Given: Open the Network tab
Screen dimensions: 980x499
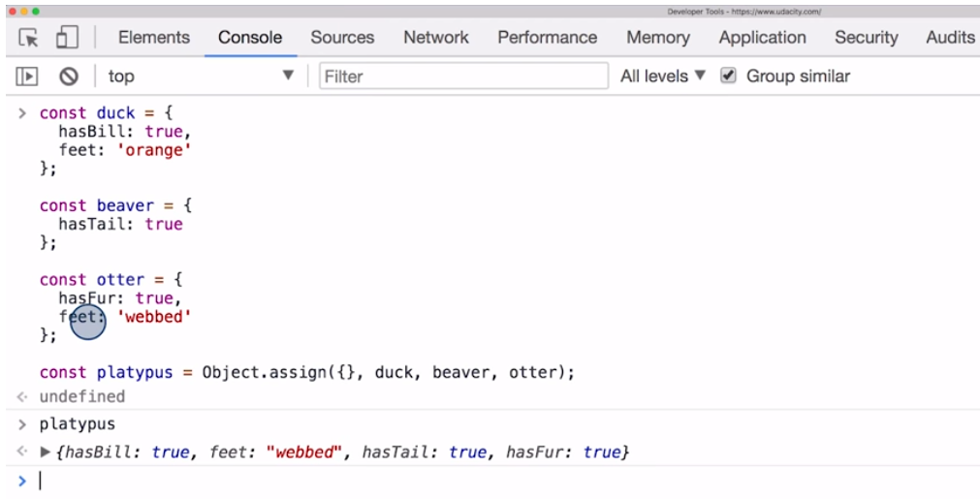Looking at the screenshot, I should click(x=436, y=38).
